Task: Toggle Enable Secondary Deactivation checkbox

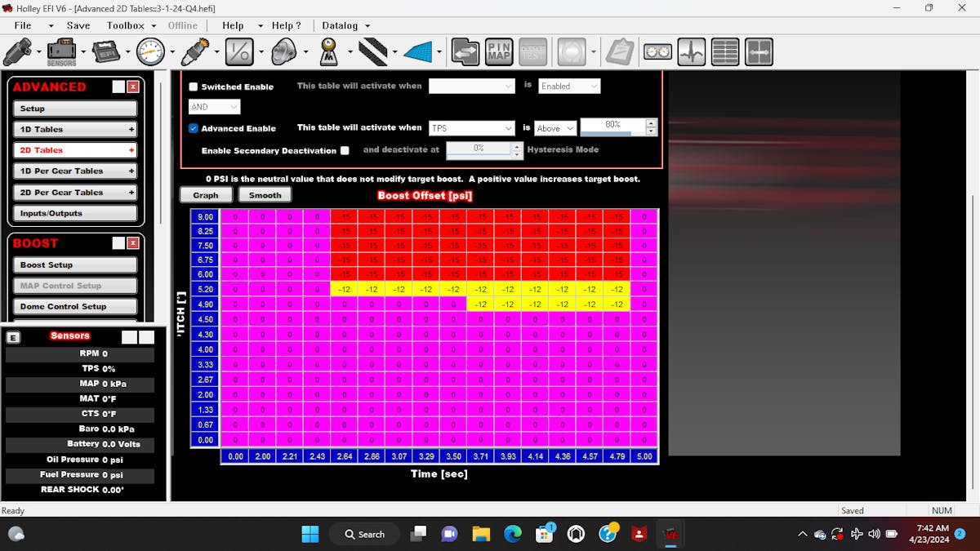Action: coord(345,150)
